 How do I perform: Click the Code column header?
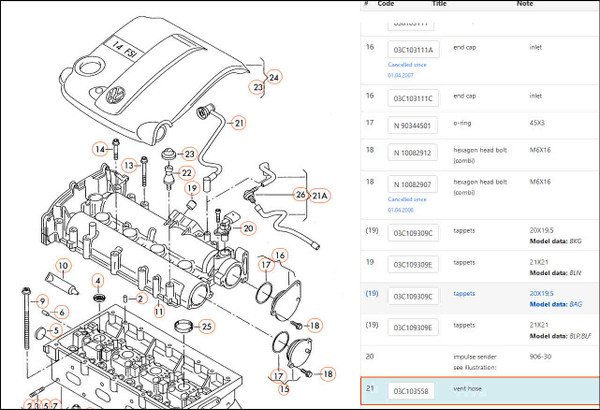(385, 3)
